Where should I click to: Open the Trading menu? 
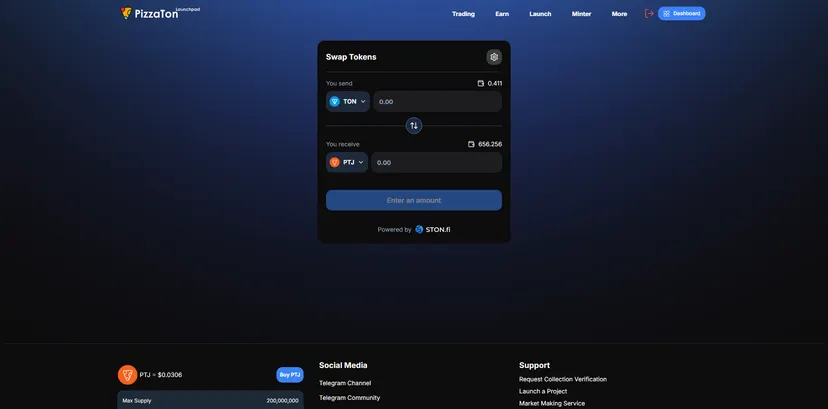click(463, 14)
